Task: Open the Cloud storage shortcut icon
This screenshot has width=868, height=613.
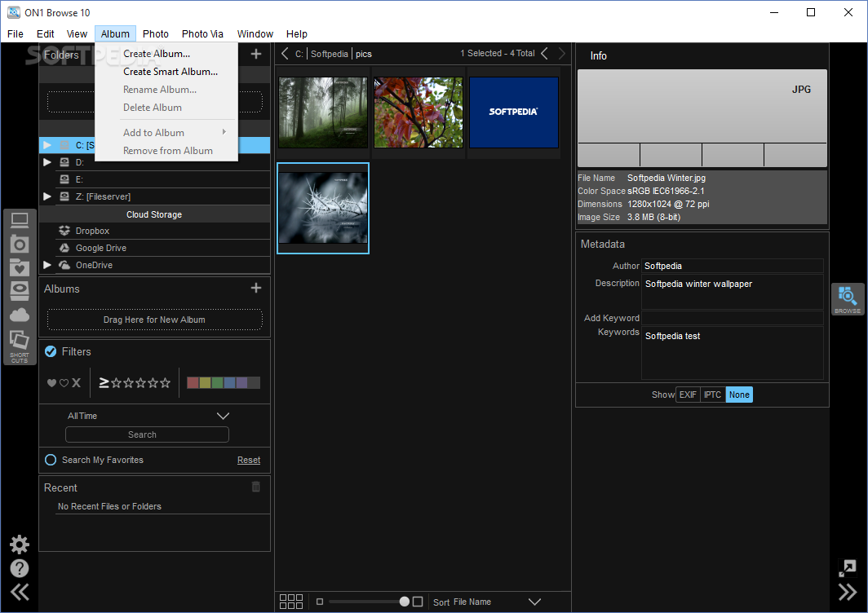Action: [x=20, y=315]
